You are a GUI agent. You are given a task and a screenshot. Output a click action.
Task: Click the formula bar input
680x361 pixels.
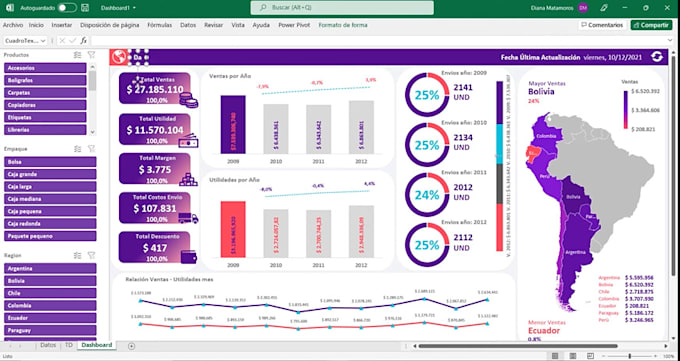(x=377, y=41)
